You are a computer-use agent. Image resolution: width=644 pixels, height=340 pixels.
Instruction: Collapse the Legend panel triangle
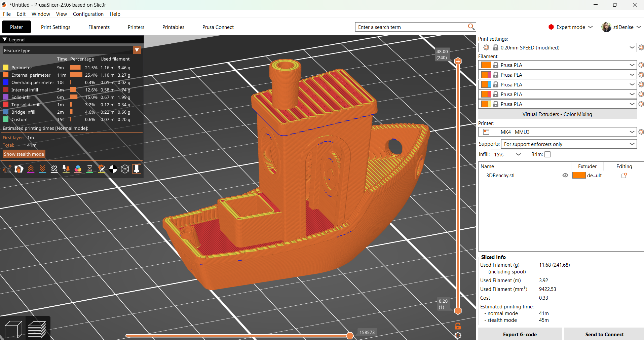(5, 39)
